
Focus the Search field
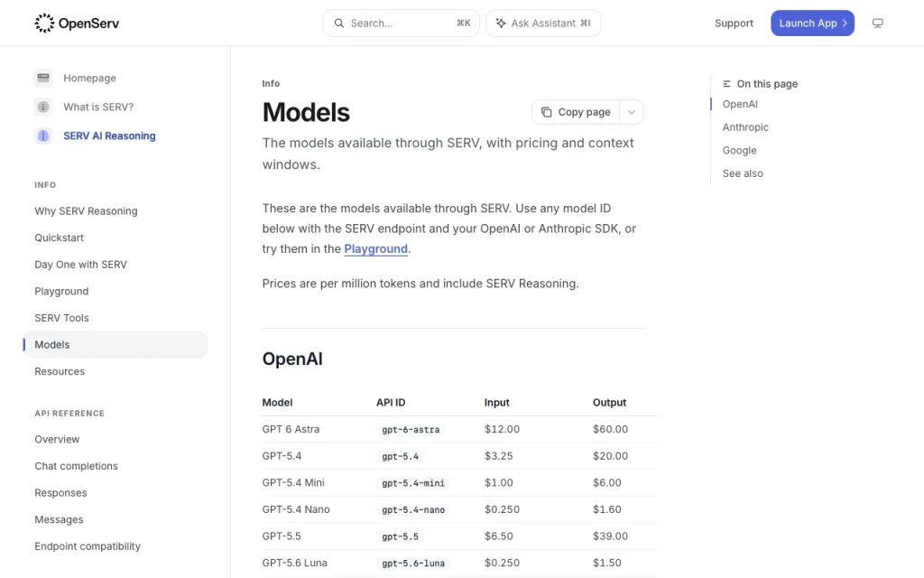point(402,23)
